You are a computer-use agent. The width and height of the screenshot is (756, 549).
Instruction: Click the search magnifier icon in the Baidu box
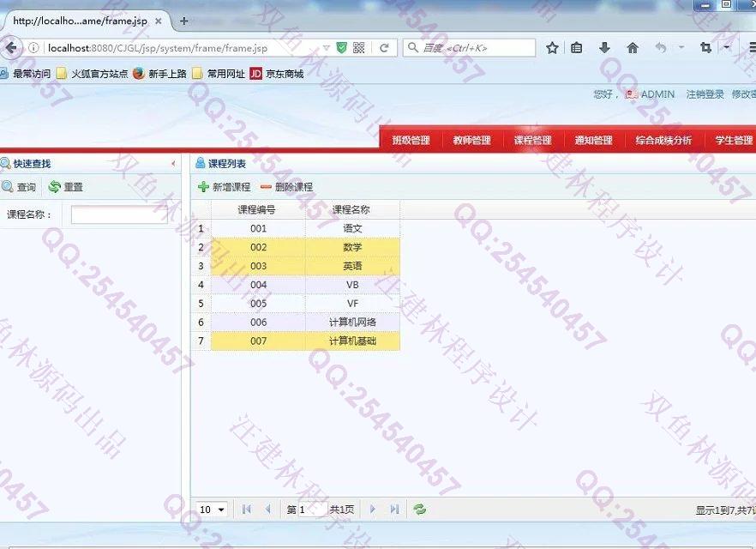point(413,47)
